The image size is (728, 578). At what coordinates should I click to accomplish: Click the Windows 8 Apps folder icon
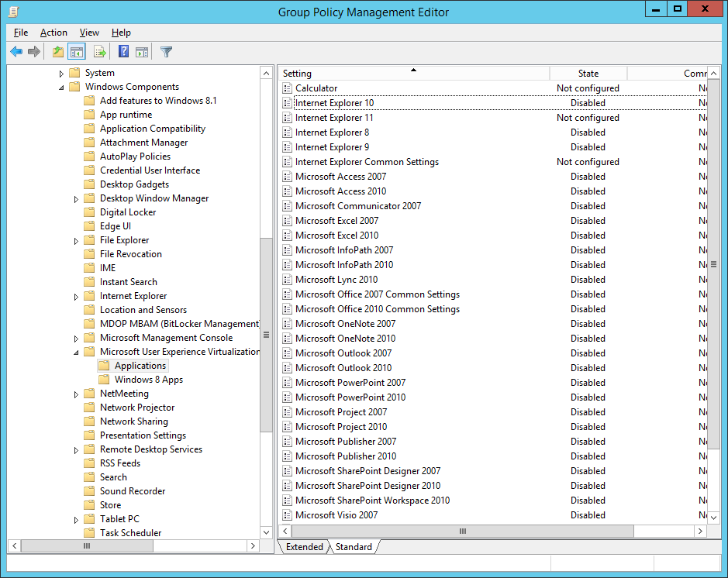[x=105, y=380]
